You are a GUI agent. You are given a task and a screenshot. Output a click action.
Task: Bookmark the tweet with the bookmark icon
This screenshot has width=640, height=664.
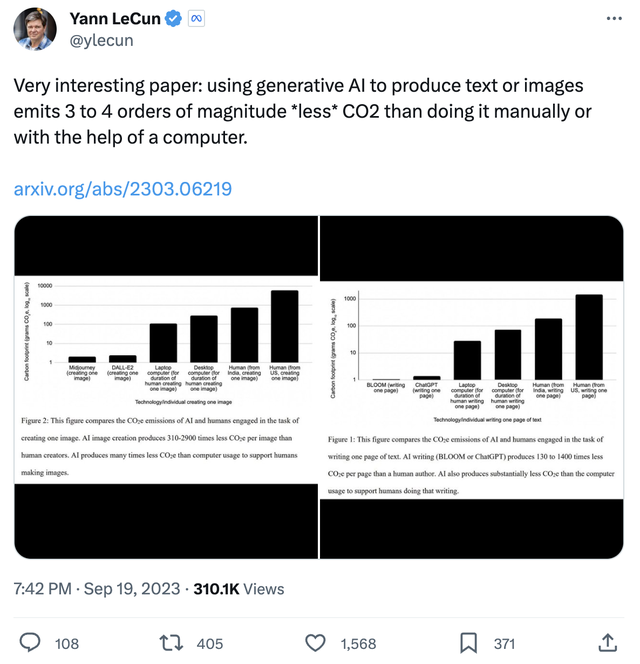click(x=467, y=642)
